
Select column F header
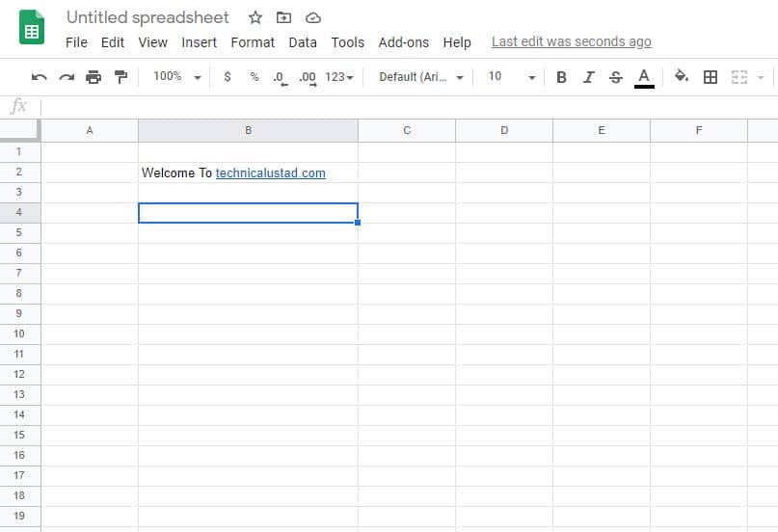pyautogui.click(x=699, y=130)
